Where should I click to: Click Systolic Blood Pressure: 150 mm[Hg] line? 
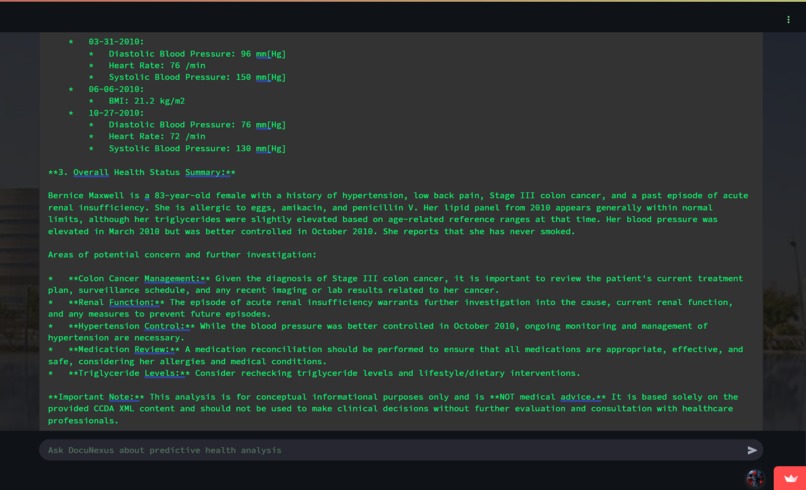pyautogui.click(x=197, y=77)
